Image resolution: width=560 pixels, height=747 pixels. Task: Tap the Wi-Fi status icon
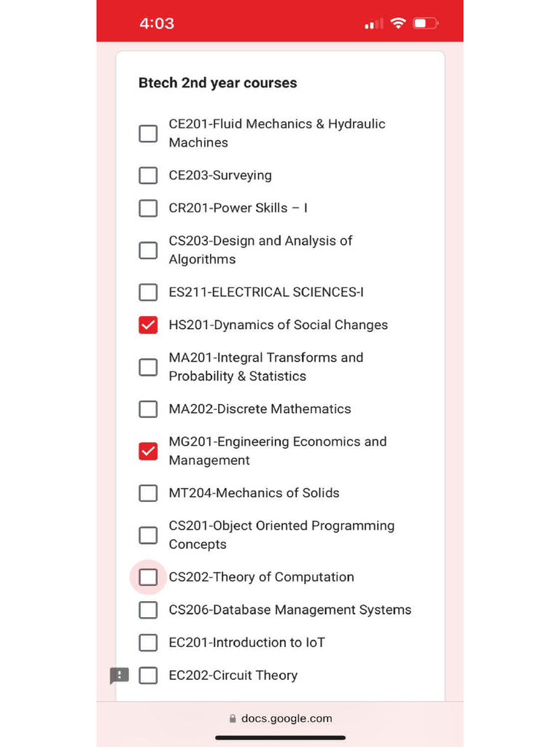[x=397, y=23]
